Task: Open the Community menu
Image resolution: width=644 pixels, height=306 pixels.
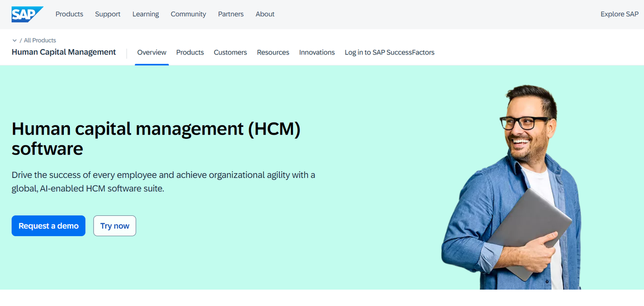Action: (188, 14)
